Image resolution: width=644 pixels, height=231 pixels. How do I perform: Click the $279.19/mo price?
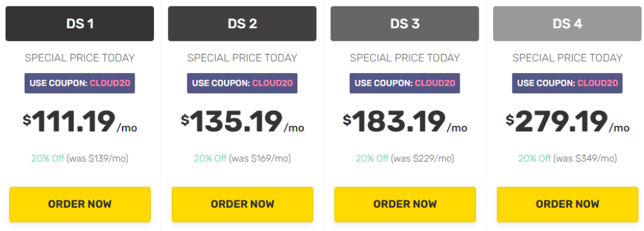(567, 122)
